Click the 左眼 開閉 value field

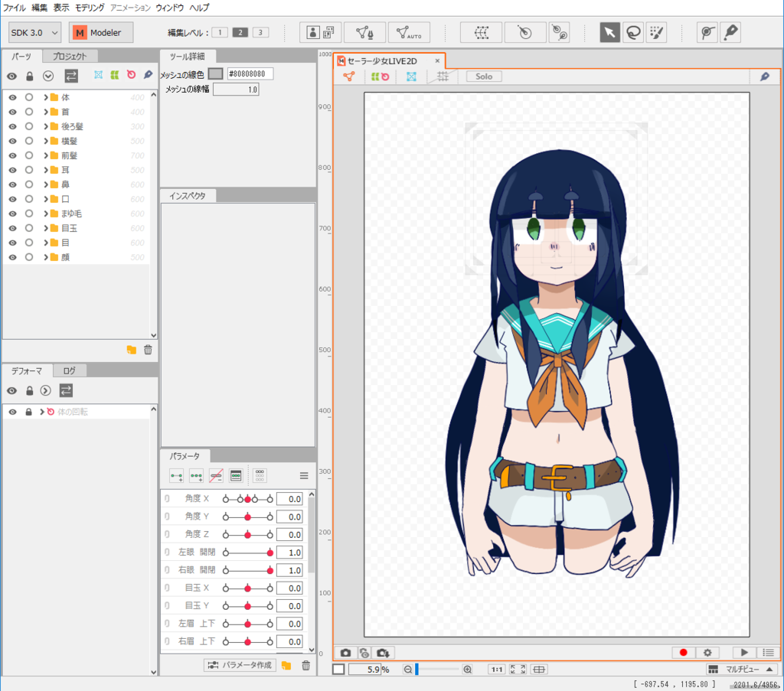[289, 552]
